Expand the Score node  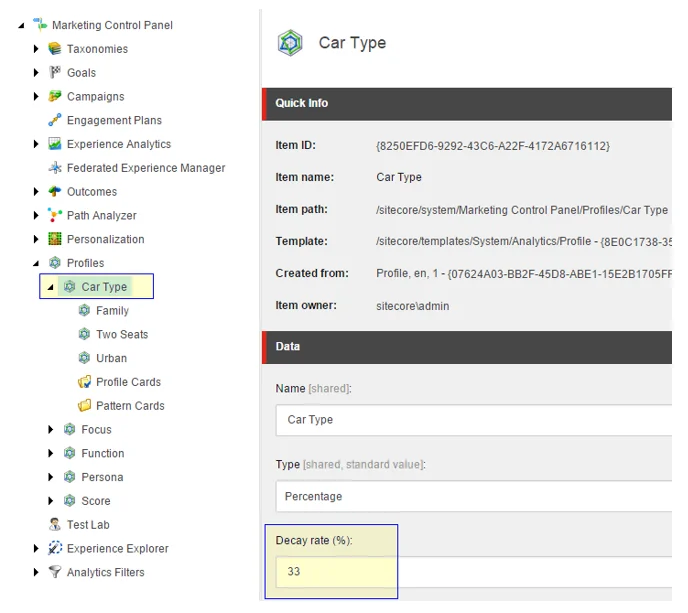click(50, 501)
